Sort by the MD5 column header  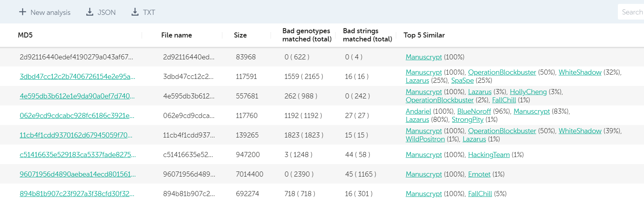coord(25,35)
